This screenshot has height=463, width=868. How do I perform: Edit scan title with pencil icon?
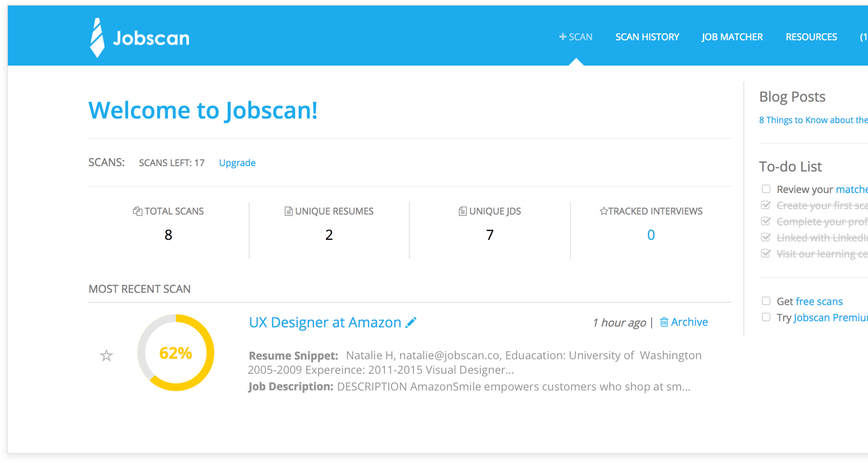[x=411, y=322]
